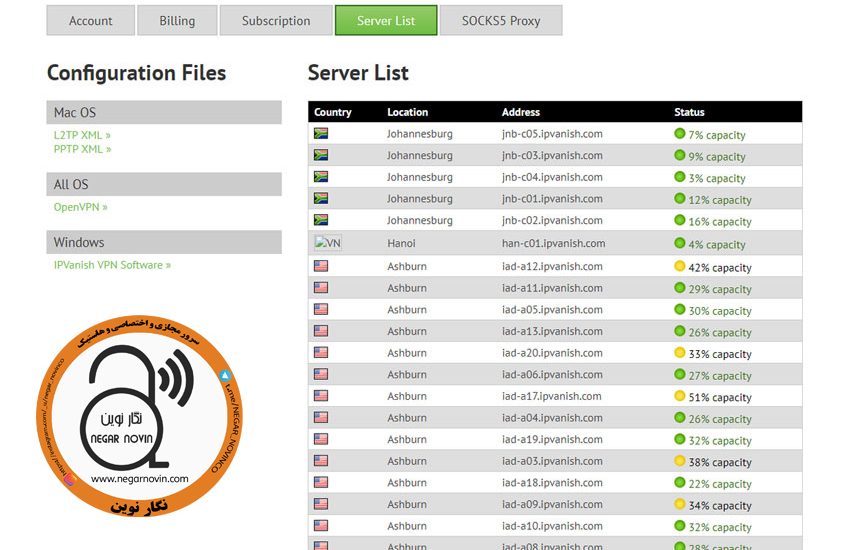Image resolution: width=850 pixels, height=550 pixels.
Task: Click green status dot for 4% capacity
Action: click(x=680, y=243)
